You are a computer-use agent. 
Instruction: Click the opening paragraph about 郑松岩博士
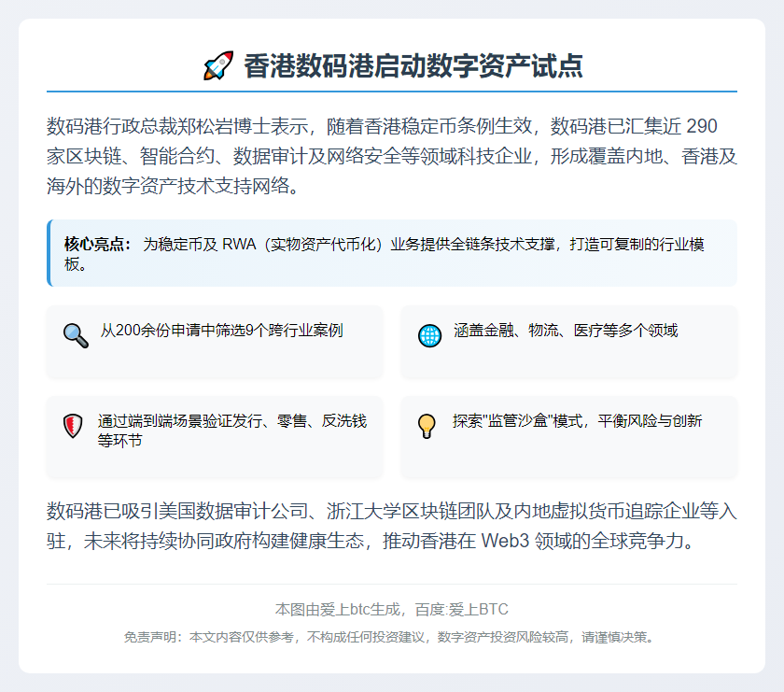pos(392,156)
